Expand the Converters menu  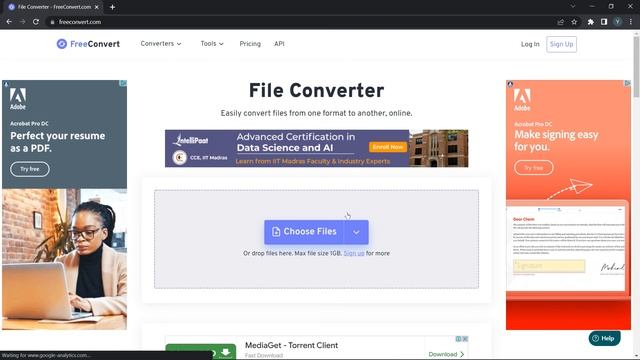[161, 44]
